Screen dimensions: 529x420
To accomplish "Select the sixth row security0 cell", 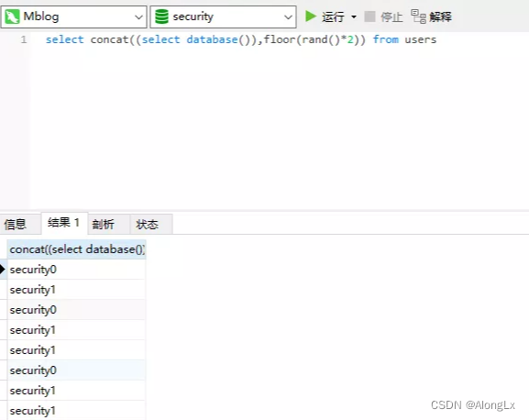I will coord(76,370).
